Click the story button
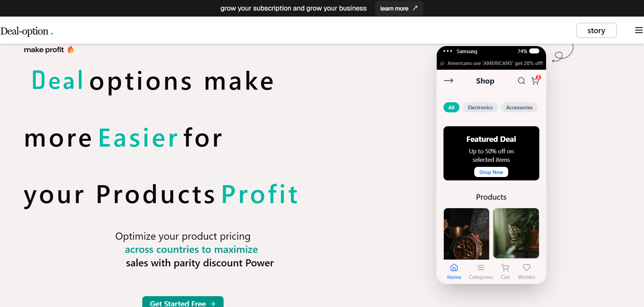This screenshot has height=307, width=644. tap(596, 30)
